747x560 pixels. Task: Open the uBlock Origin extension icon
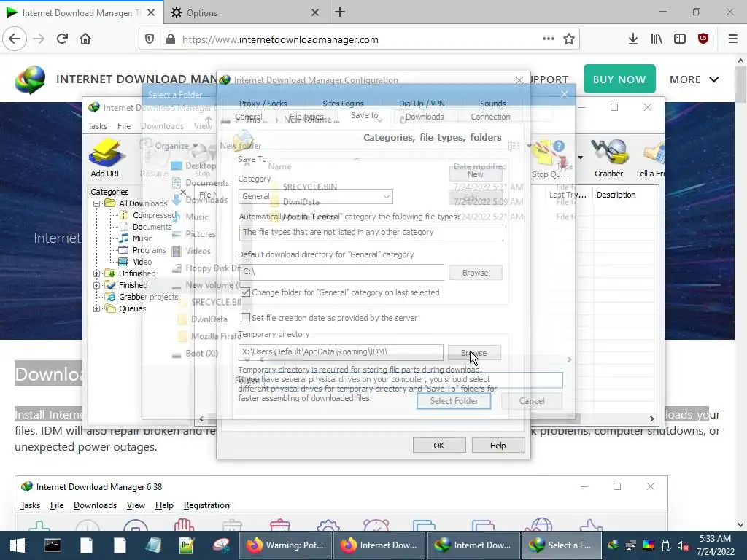click(703, 39)
